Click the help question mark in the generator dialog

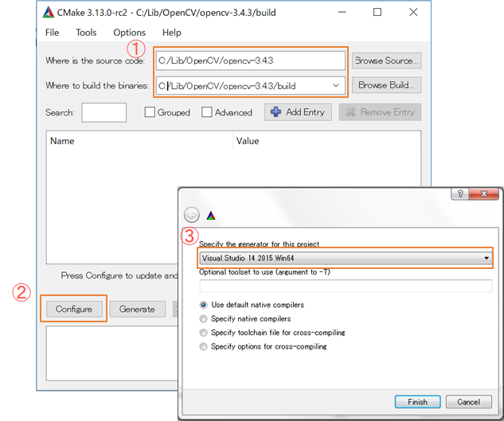coord(460,194)
